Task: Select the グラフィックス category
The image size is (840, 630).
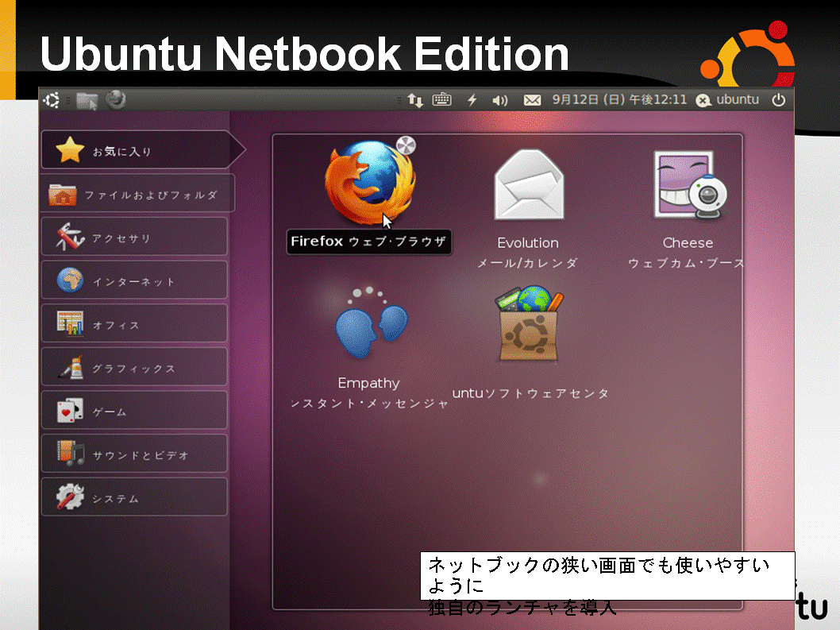Action: [x=134, y=367]
